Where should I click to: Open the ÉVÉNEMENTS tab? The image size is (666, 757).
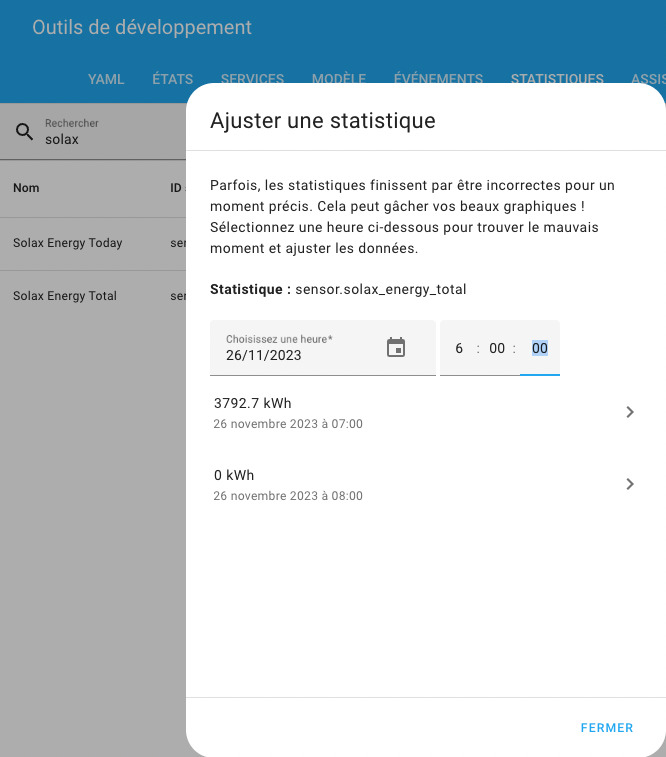pos(438,78)
